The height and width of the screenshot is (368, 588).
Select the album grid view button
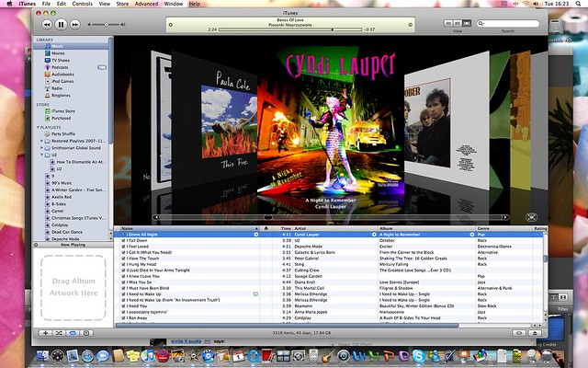click(458, 23)
